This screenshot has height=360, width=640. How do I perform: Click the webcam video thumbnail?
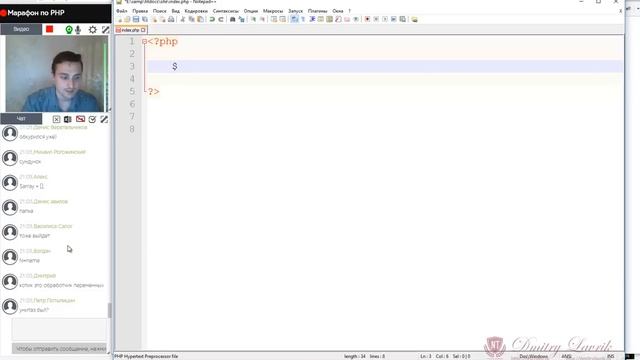pyautogui.click(x=56, y=73)
